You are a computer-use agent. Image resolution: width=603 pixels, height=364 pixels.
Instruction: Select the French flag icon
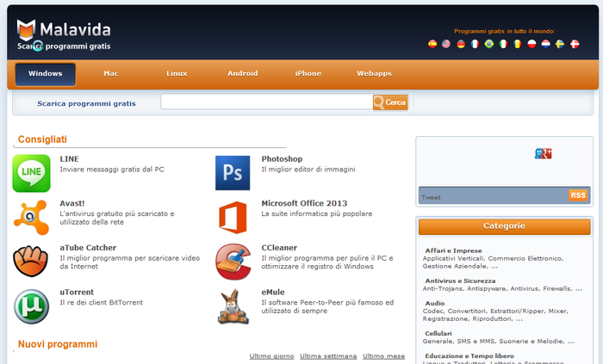click(x=475, y=44)
